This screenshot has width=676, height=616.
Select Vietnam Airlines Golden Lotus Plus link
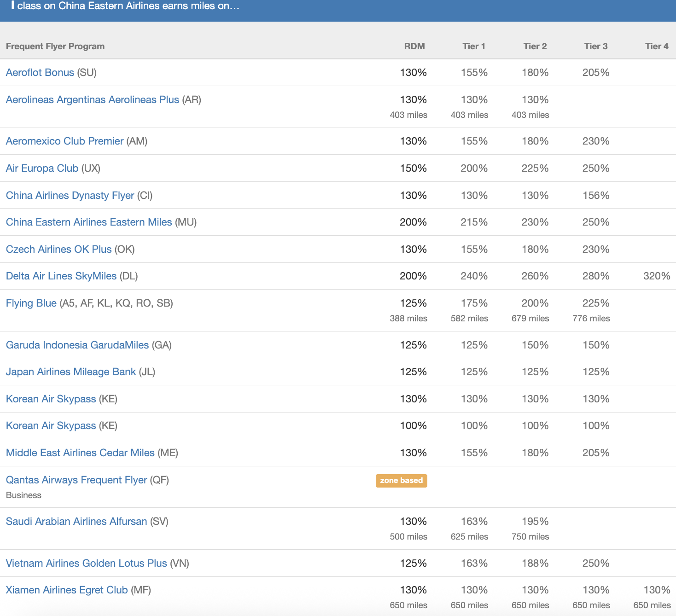point(86,564)
